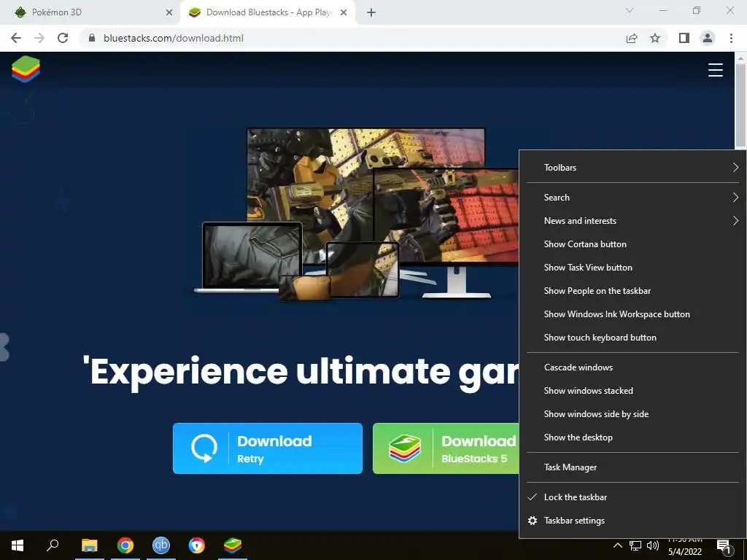Choose Show windows side by side
Screen dimensions: 747x560
tap(632, 414)
